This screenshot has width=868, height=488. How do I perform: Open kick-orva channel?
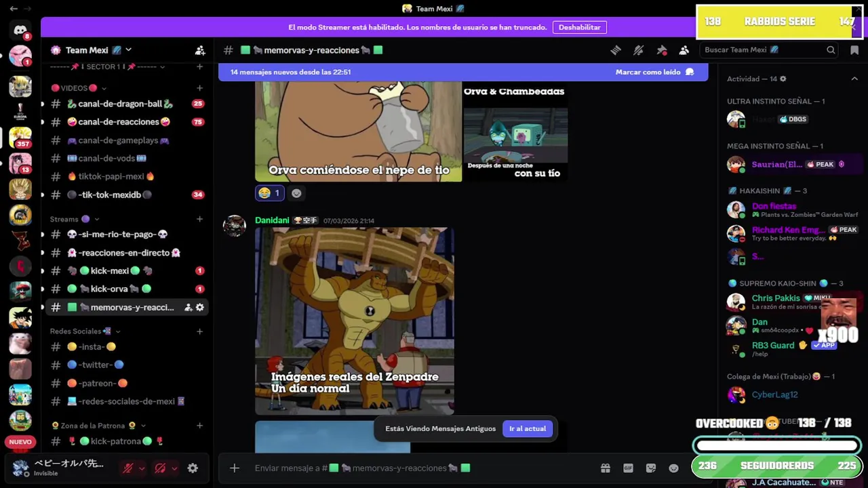pyautogui.click(x=126, y=289)
